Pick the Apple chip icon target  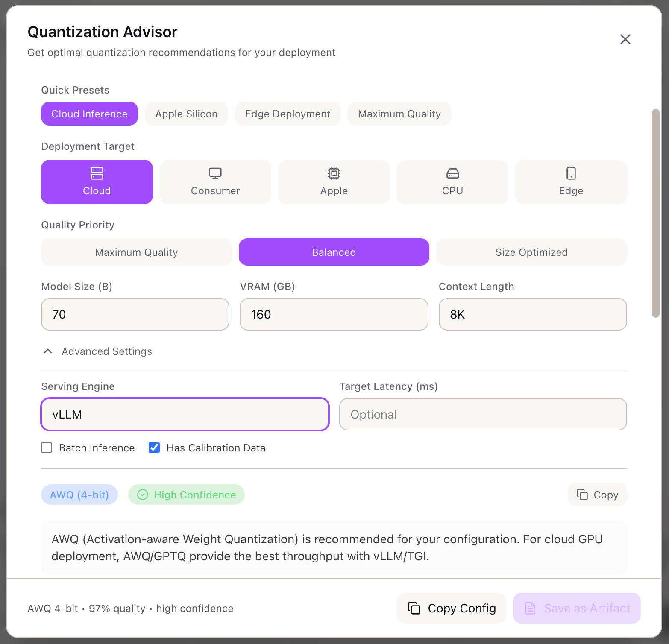334,181
